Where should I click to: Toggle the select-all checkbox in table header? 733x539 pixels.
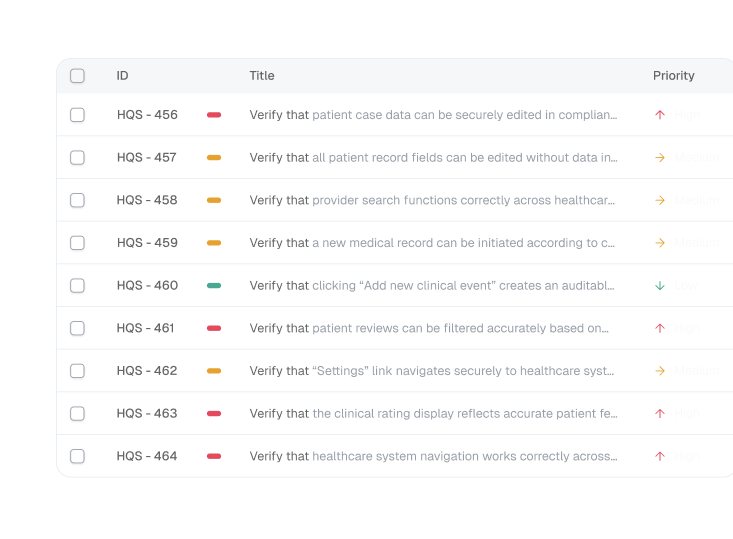coord(78,76)
